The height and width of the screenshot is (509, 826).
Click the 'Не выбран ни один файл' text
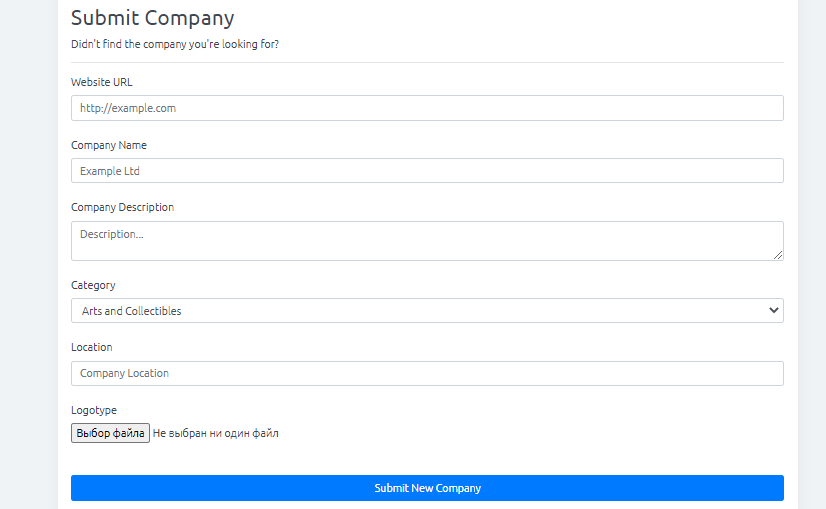(215, 433)
